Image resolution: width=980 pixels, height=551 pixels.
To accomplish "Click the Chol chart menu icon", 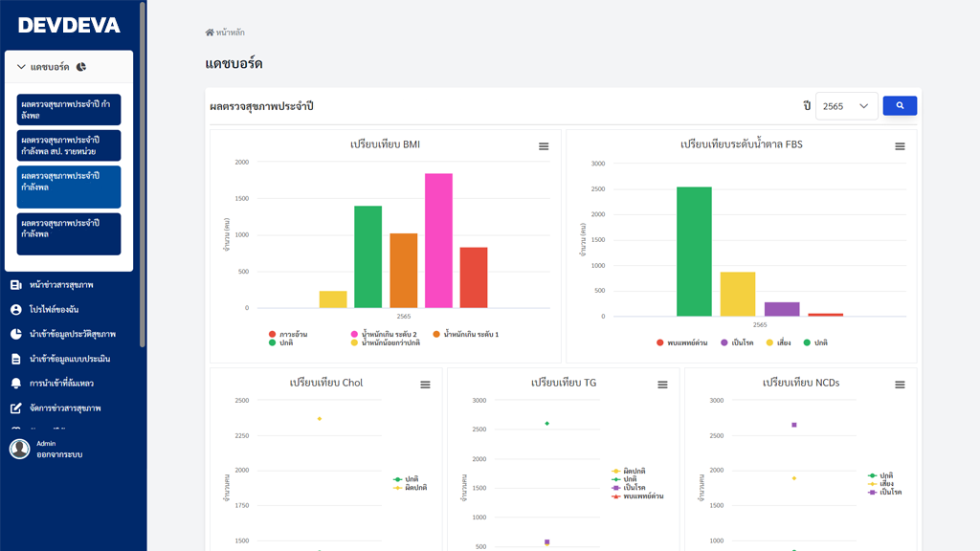I will coord(425,385).
